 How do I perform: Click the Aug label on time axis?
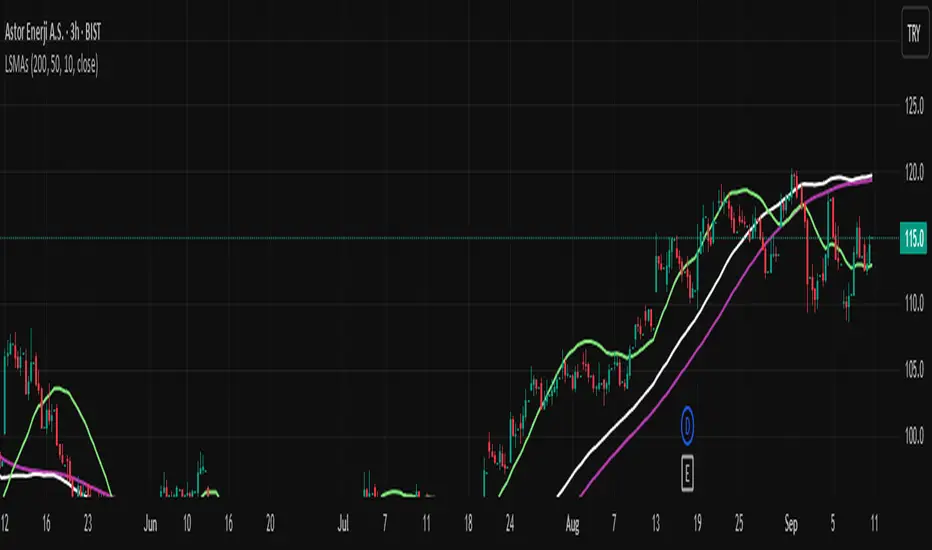[x=572, y=524]
